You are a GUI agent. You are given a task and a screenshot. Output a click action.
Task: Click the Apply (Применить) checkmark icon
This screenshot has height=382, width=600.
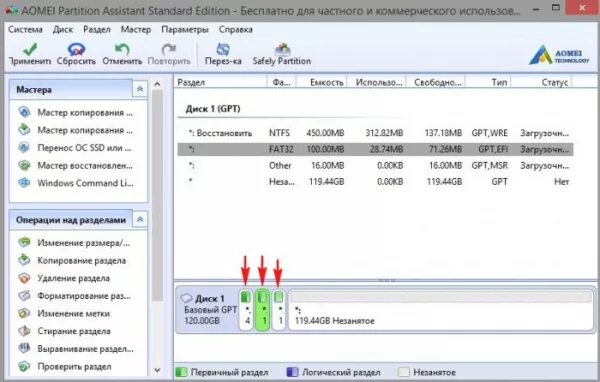click(30, 49)
